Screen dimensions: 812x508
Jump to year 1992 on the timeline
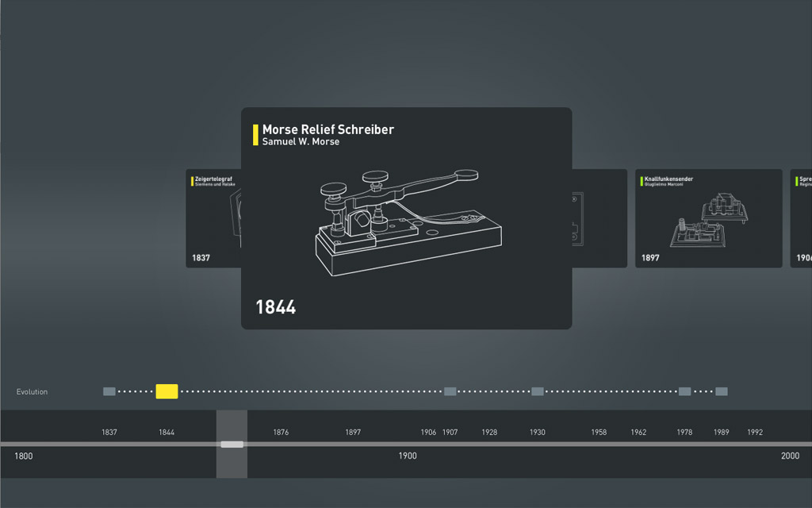point(755,432)
